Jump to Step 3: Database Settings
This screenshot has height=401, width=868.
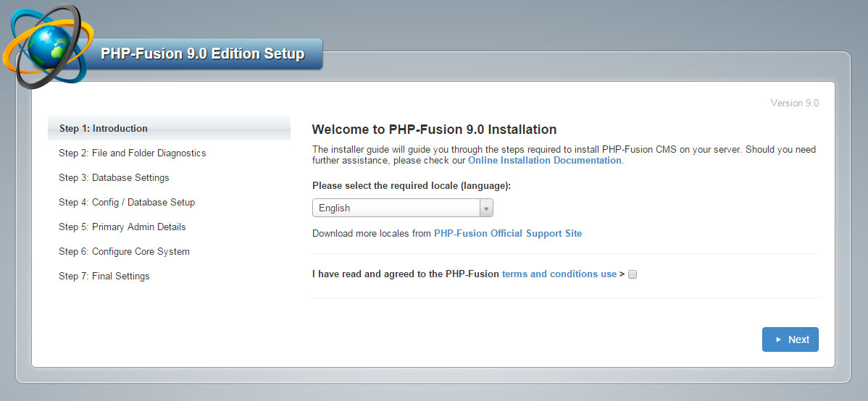(x=114, y=178)
